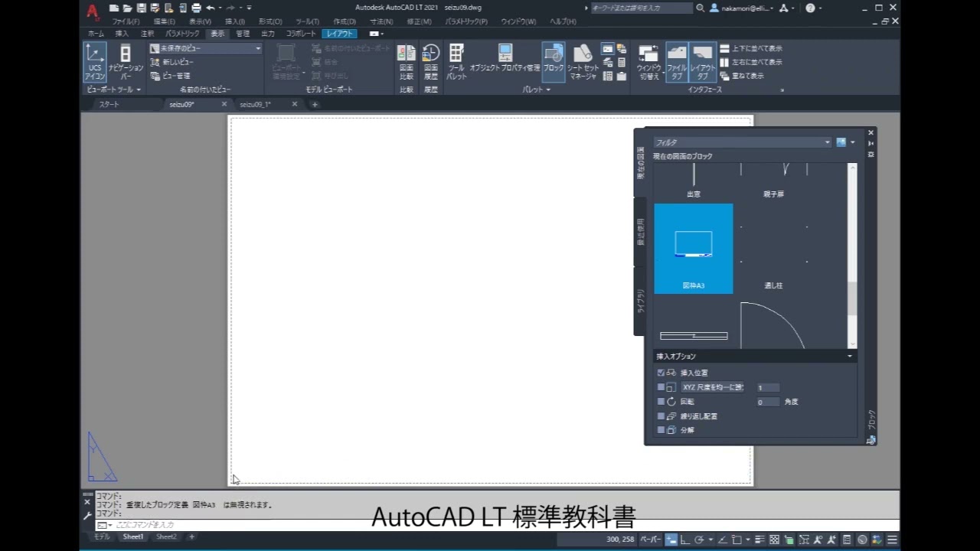
Task: Switch to the スタート document tab
Action: click(109, 104)
